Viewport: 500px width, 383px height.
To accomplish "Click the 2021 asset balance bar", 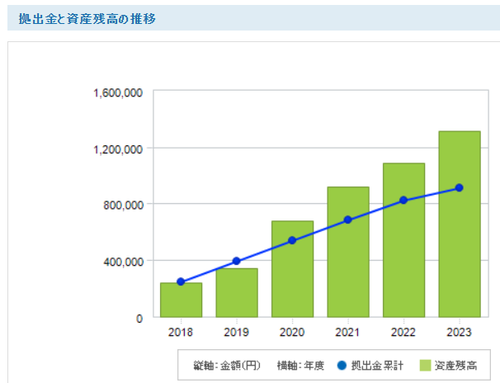I will (x=348, y=252).
